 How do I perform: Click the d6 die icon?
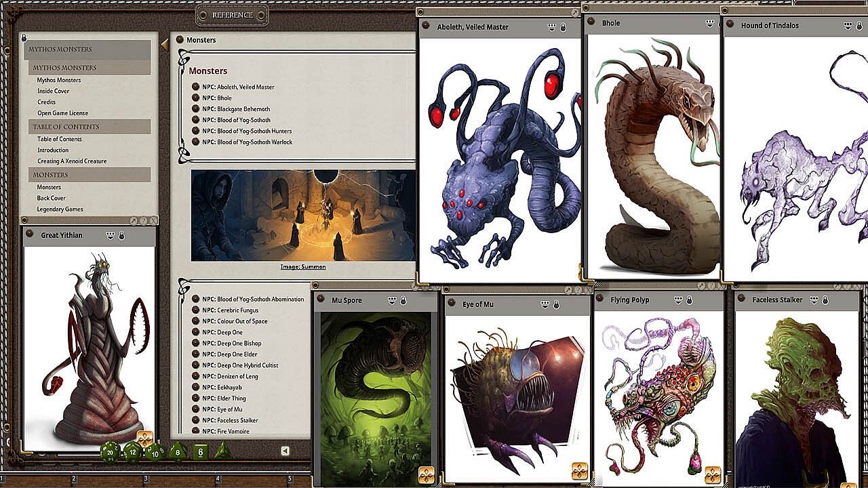click(201, 451)
